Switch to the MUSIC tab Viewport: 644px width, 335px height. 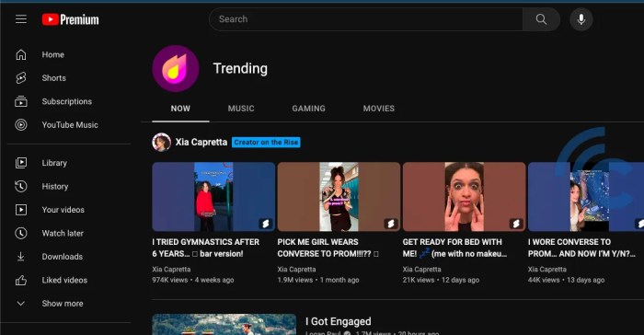coord(241,109)
